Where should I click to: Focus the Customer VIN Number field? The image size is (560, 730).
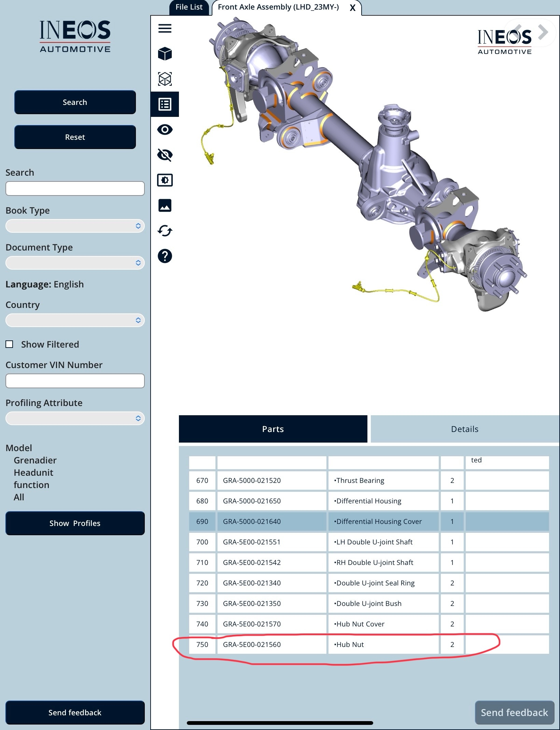pos(75,381)
